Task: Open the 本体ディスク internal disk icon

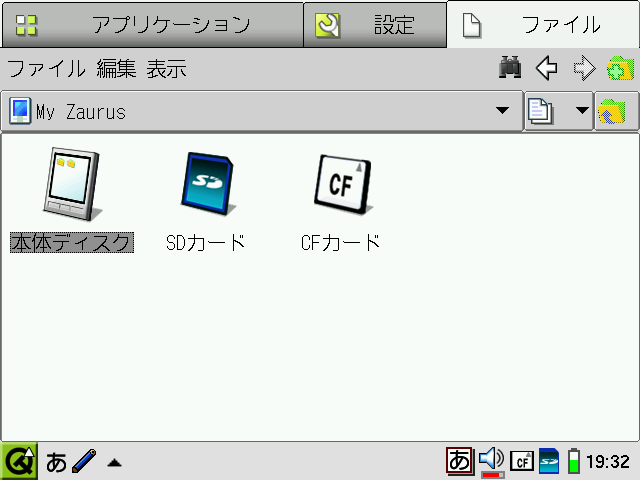Action: coord(72,184)
